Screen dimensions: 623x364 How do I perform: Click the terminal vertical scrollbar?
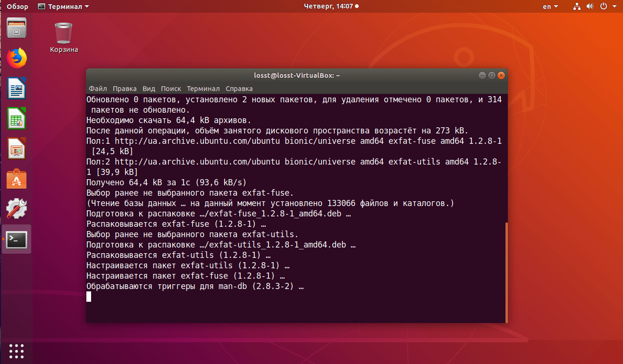[506, 272]
